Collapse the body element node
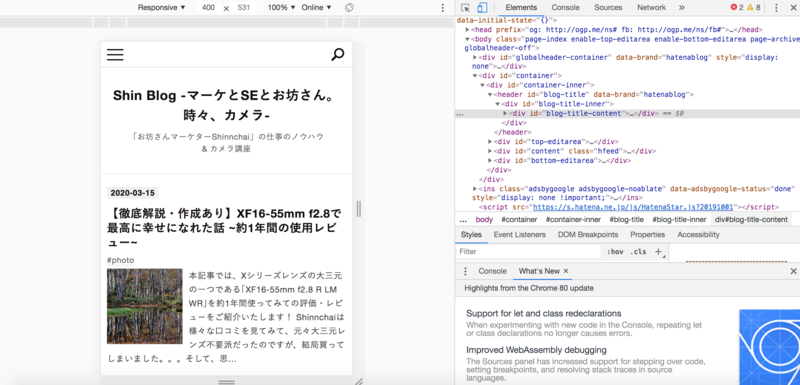 point(467,39)
